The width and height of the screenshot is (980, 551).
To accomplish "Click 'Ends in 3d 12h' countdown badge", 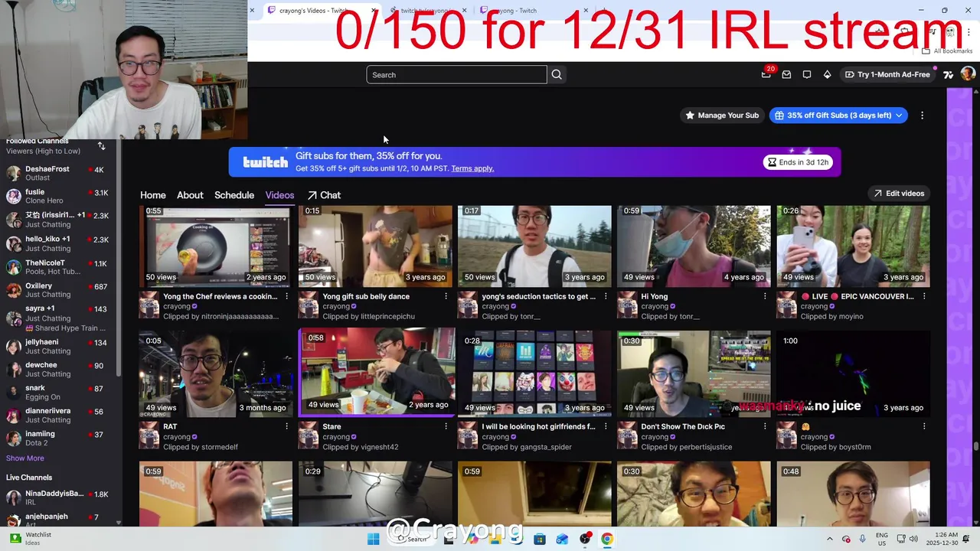I will pos(797,162).
